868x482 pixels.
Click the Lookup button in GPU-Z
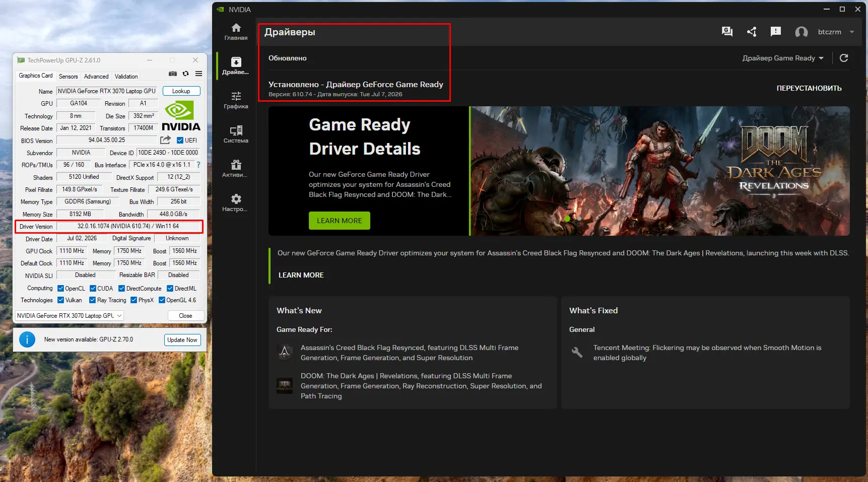[181, 91]
